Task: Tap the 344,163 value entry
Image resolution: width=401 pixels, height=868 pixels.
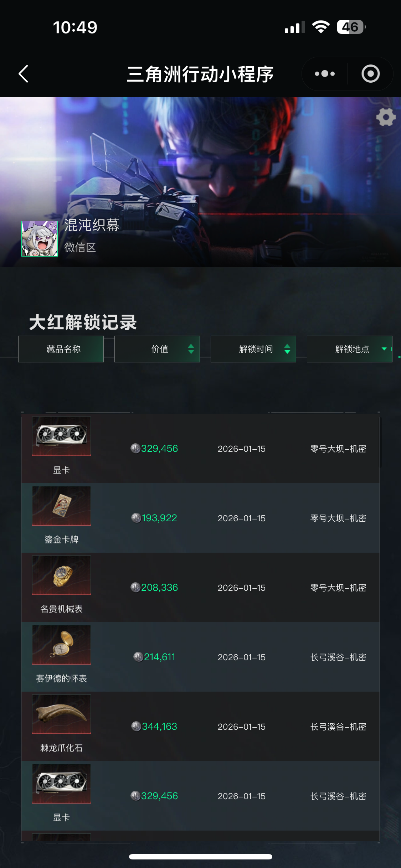Action: tap(159, 726)
